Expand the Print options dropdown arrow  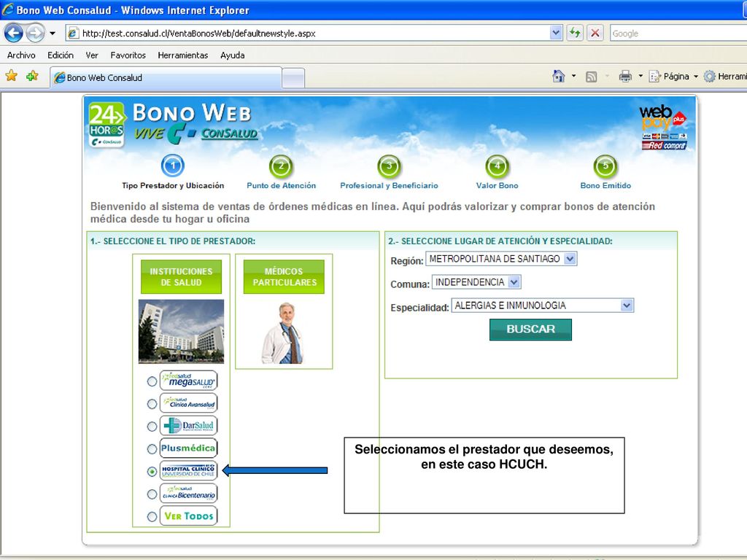pos(640,76)
